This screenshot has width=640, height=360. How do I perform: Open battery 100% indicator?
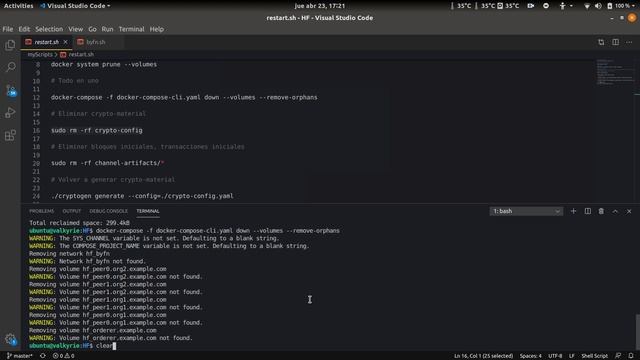pyautogui.click(x=618, y=6)
